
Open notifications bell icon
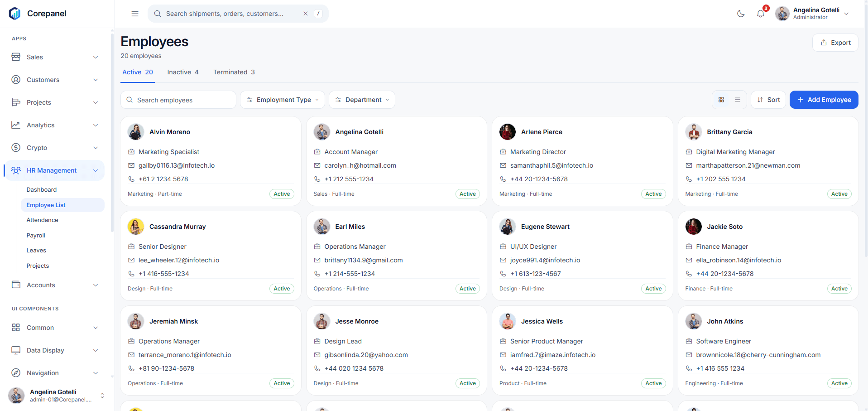click(761, 14)
